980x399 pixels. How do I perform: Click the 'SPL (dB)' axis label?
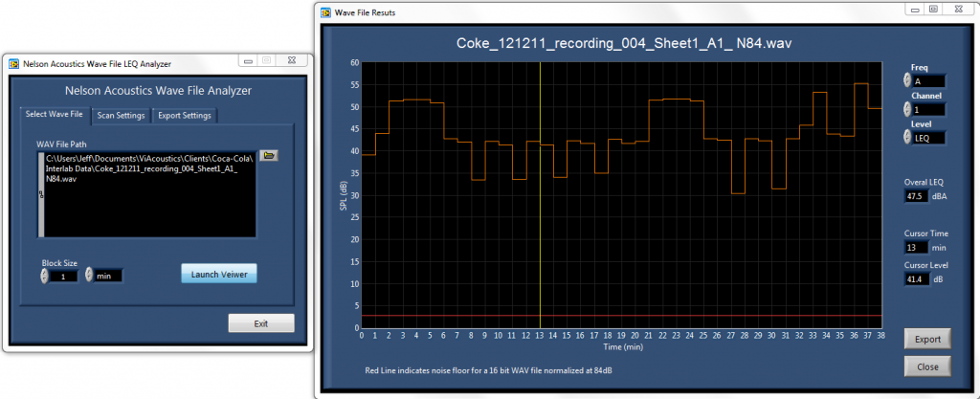[x=344, y=197]
